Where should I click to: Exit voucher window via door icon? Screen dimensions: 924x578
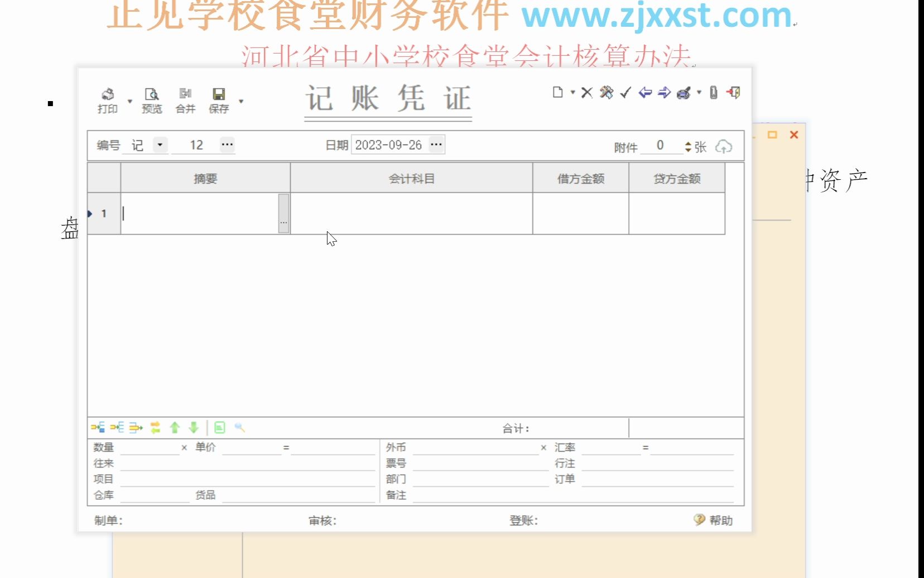pyautogui.click(x=734, y=93)
